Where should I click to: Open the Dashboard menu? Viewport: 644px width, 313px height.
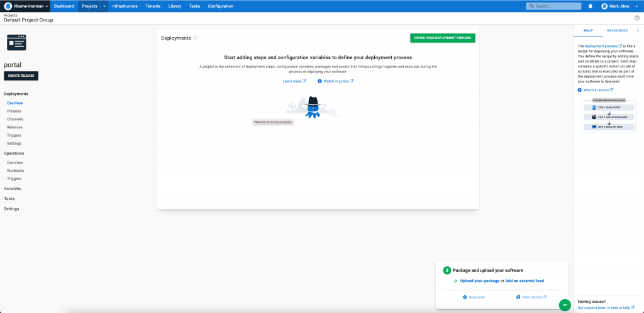point(64,6)
